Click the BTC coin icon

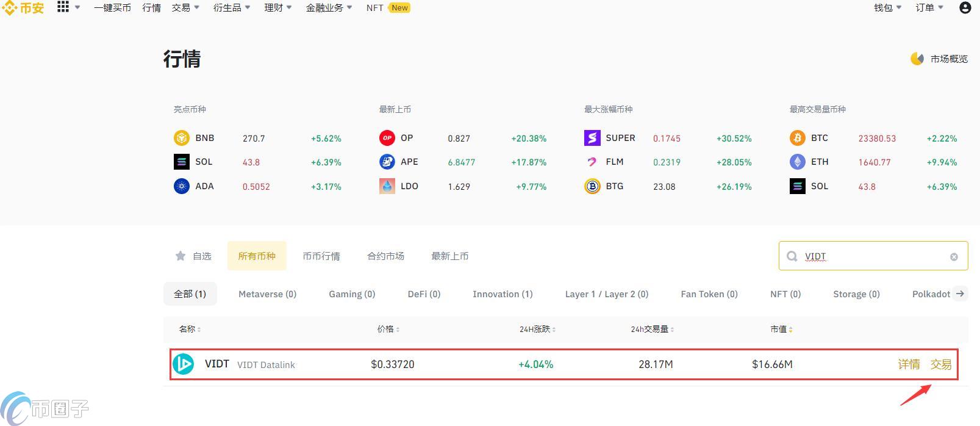click(798, 138)
